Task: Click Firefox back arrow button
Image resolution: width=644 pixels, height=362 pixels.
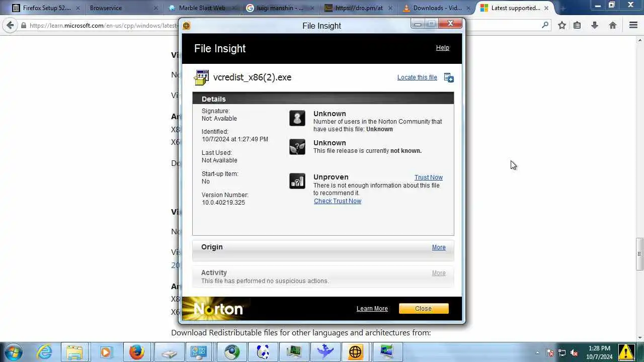Action: (10, 25)
